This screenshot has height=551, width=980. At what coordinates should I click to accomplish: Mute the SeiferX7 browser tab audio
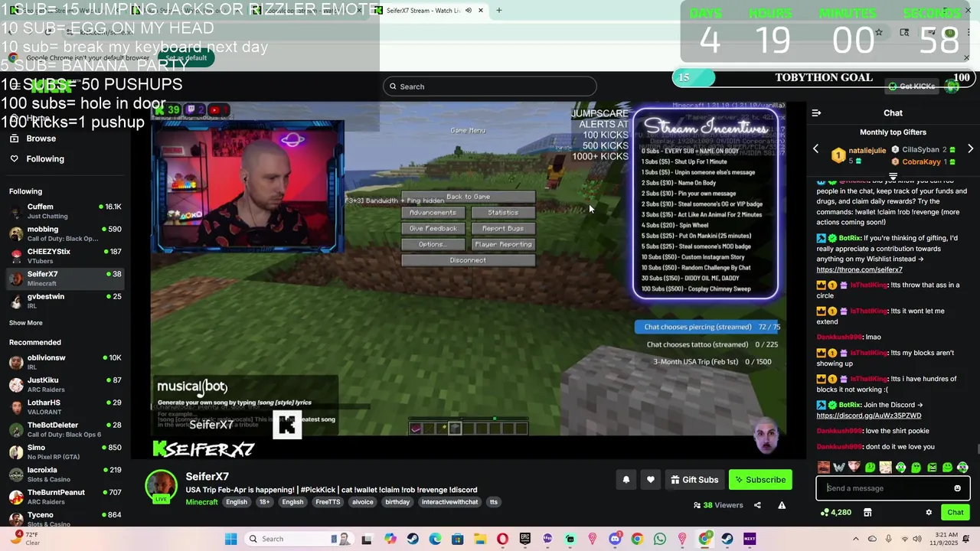coord(469,11)
